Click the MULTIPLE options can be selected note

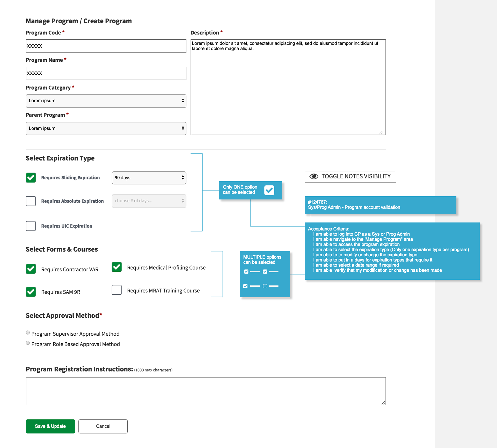265,274
